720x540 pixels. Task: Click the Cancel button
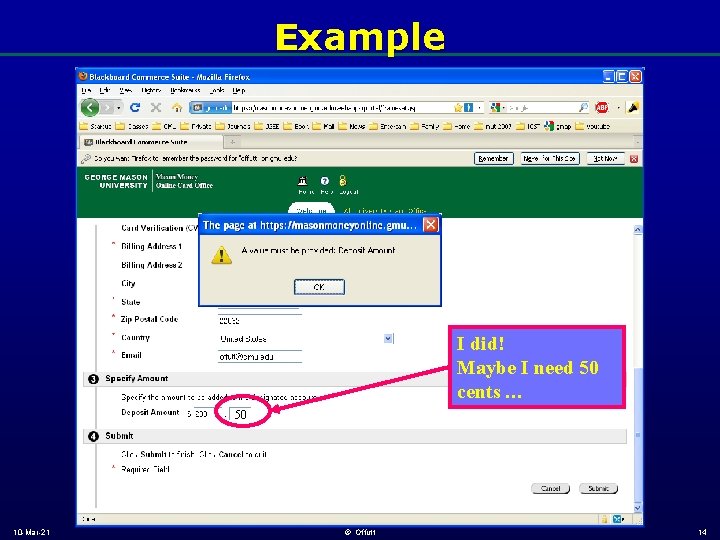pyautogui.click(x=550, y=489)
